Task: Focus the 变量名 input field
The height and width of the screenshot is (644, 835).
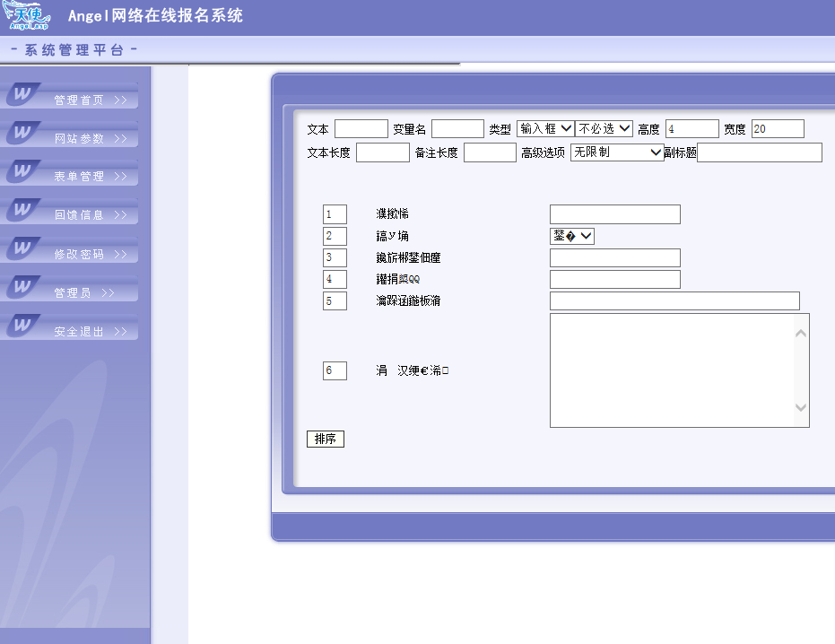Action: point(457,129)
